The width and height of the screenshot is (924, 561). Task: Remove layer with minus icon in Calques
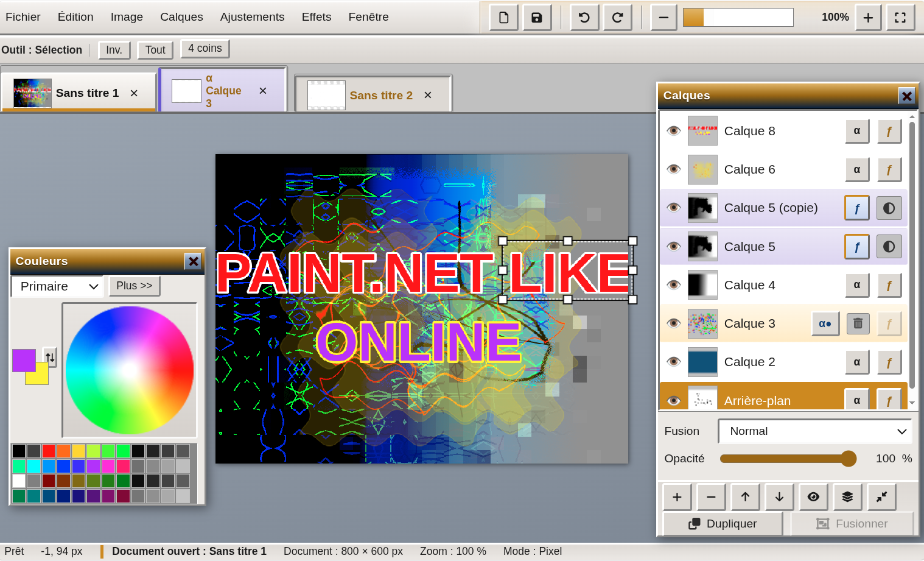pos(711,497)
